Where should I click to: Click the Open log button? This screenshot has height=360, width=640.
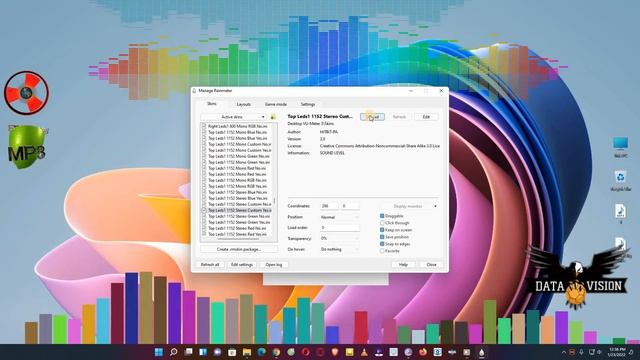pos(274,264)
